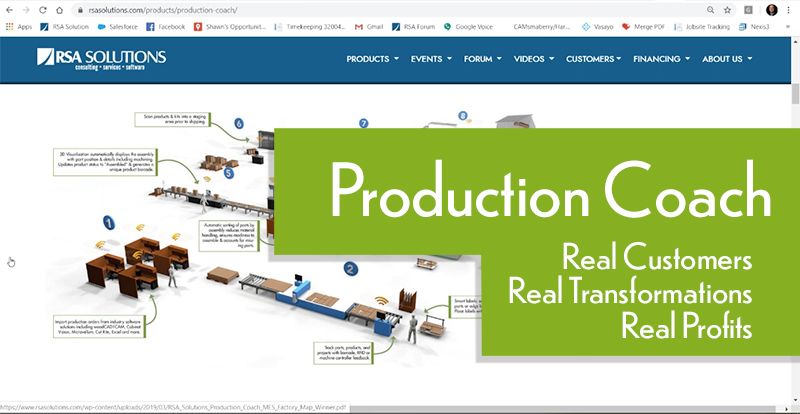This screenshot has width=800, height=414.
Task: Click the zoom magnifier icon in address bar
Action: pos(710,10)
